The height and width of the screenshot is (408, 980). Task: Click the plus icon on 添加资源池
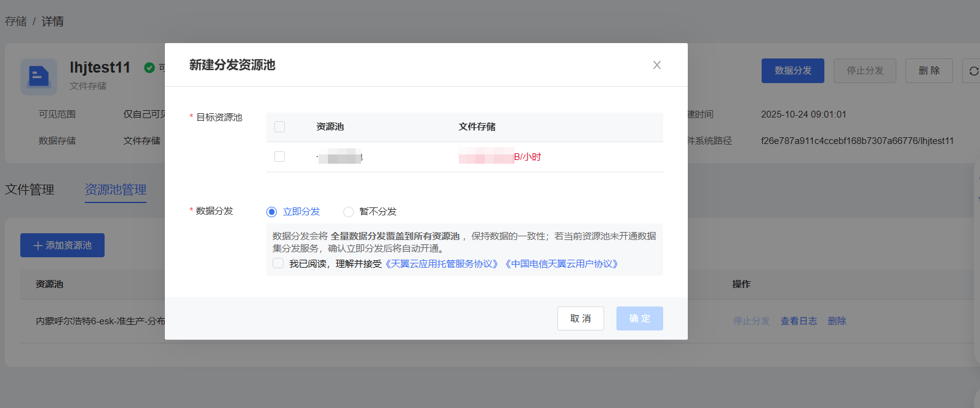38,246
